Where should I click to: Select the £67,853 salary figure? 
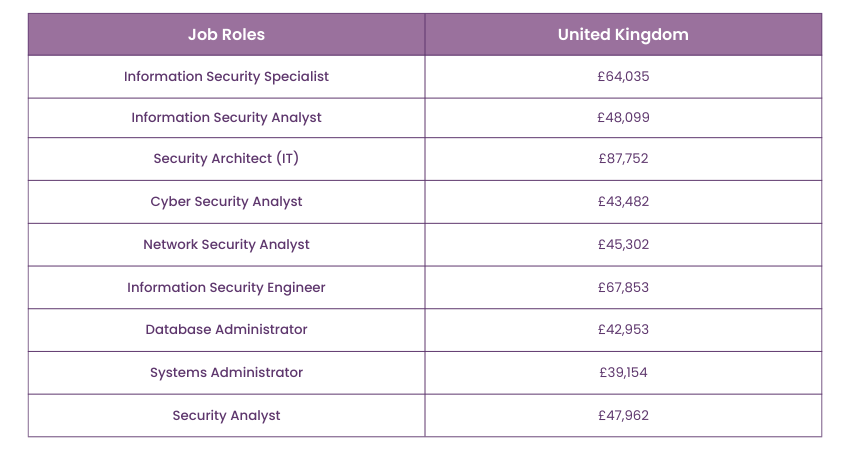(623, 288)
